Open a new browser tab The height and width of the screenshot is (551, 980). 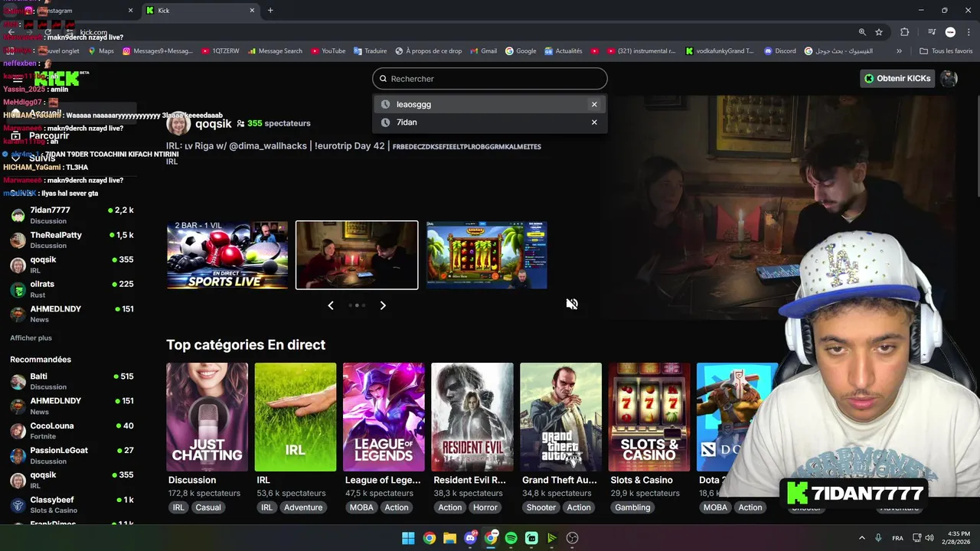click(270, 10)
